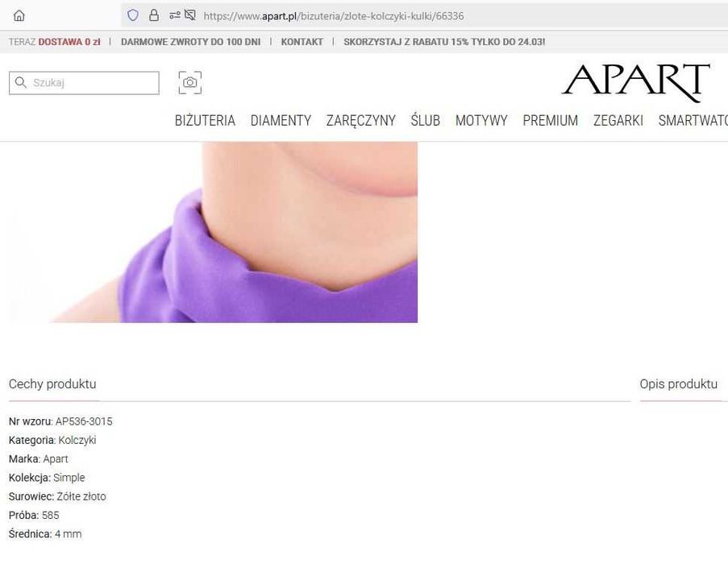Click the Marka: Apart value
This screenshot has height=564, width=728.
56,459
